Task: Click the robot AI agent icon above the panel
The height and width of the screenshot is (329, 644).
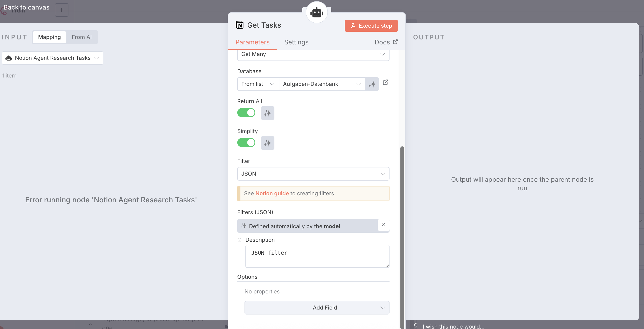Action: click(317, 12)
